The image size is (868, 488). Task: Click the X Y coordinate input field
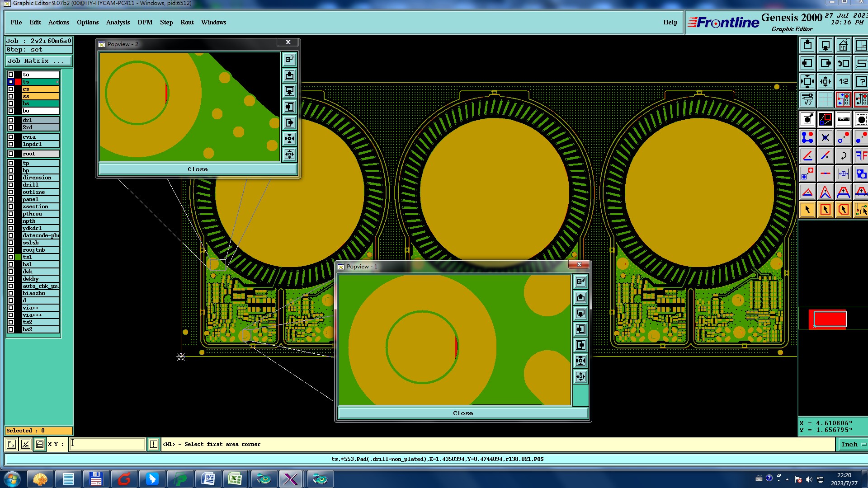[x=108, y=444]
